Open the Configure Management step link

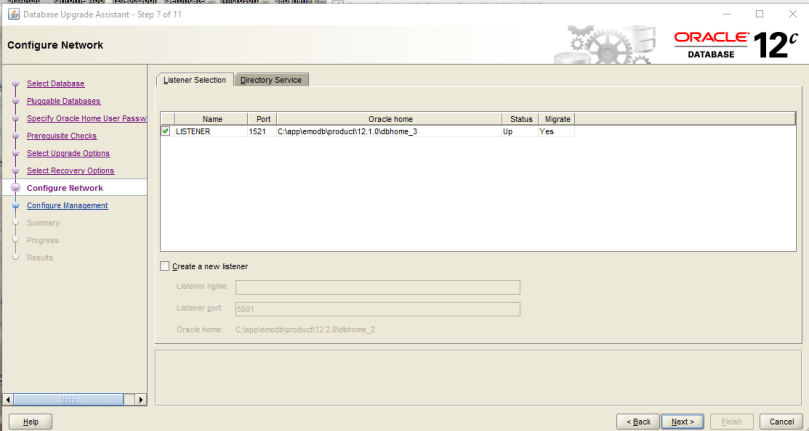(x=67, y=205)
